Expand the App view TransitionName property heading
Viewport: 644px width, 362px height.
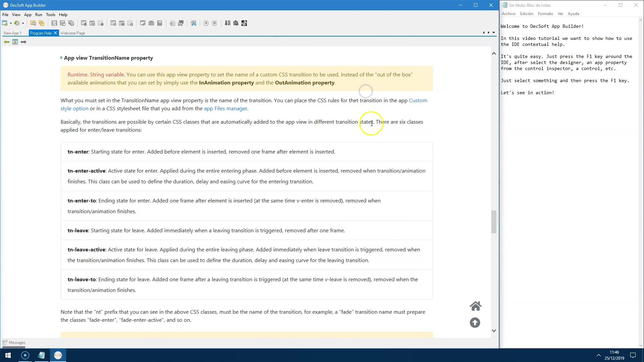click(x=108, y=58)
